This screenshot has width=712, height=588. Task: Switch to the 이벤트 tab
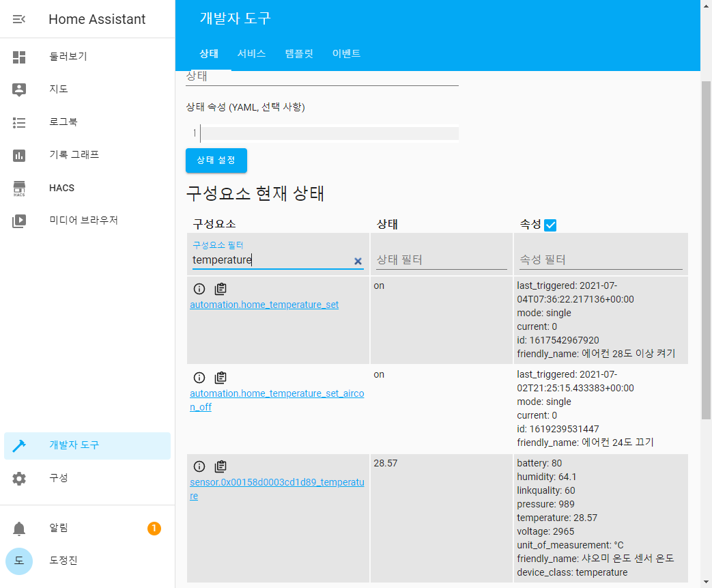point(347,54)
